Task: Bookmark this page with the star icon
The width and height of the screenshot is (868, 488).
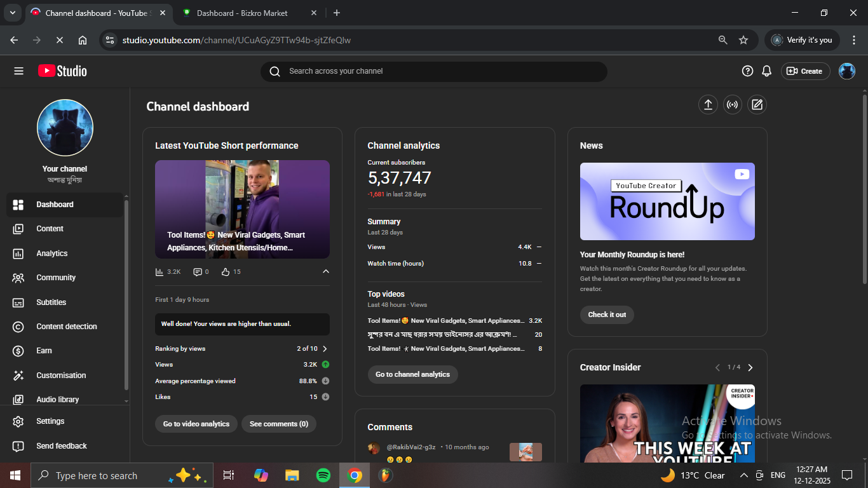Action: [743, 40]
